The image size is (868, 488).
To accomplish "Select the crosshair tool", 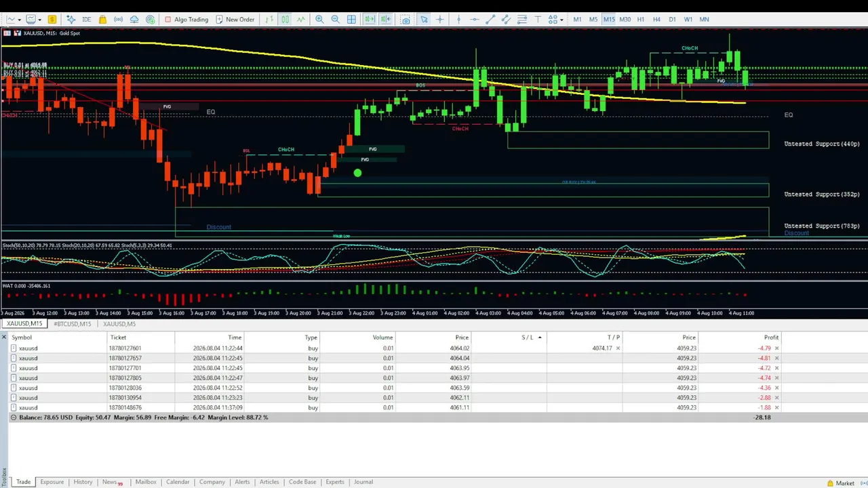I will tap(439, 20).
